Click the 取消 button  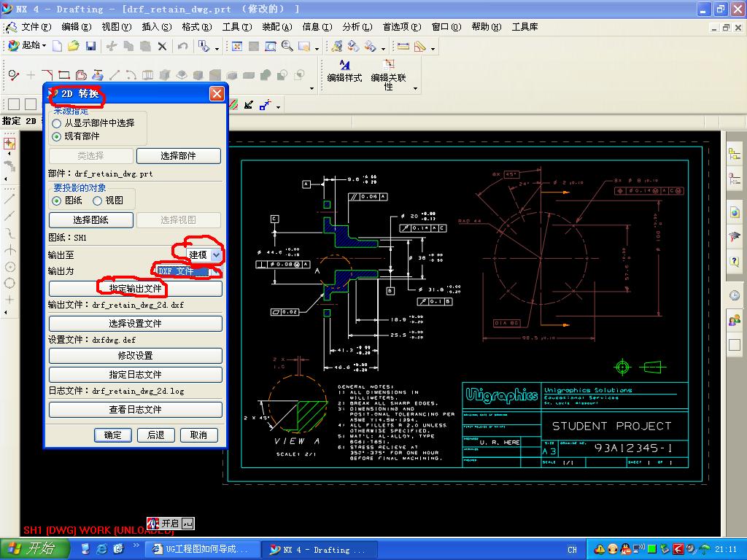198,435
